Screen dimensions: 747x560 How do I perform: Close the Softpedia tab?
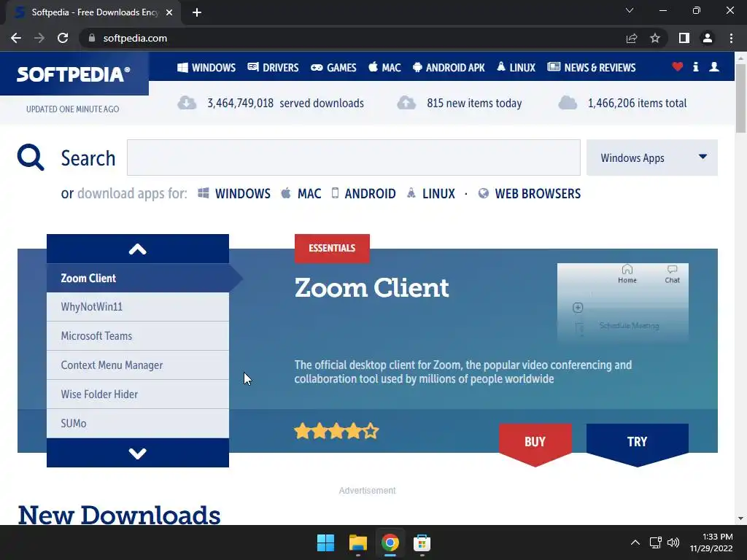[169, 12]
